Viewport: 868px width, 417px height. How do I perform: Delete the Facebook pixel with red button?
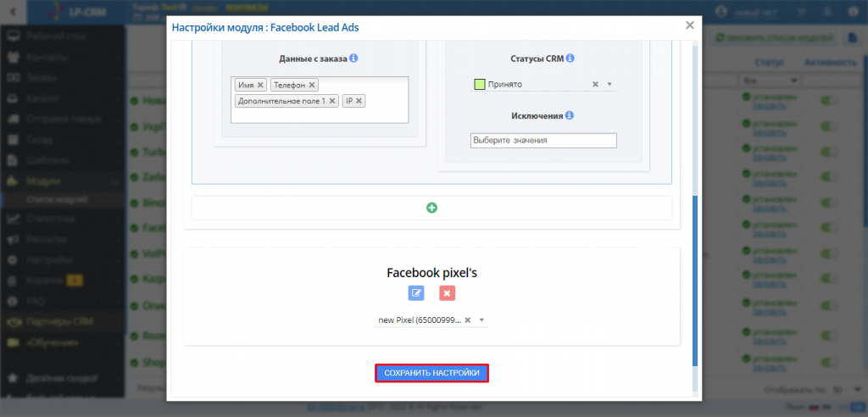448,293
